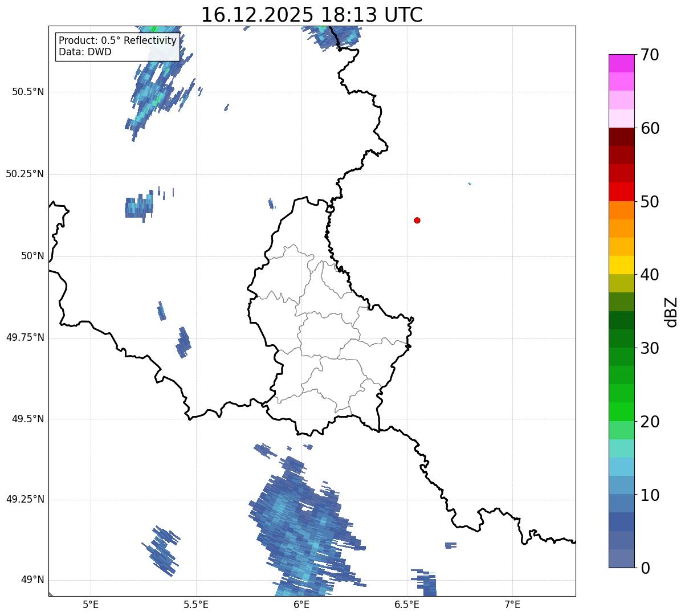Screen dimensions: 685x616
Task: Click the 5.5°E longitude label
Action: (196, 604)
